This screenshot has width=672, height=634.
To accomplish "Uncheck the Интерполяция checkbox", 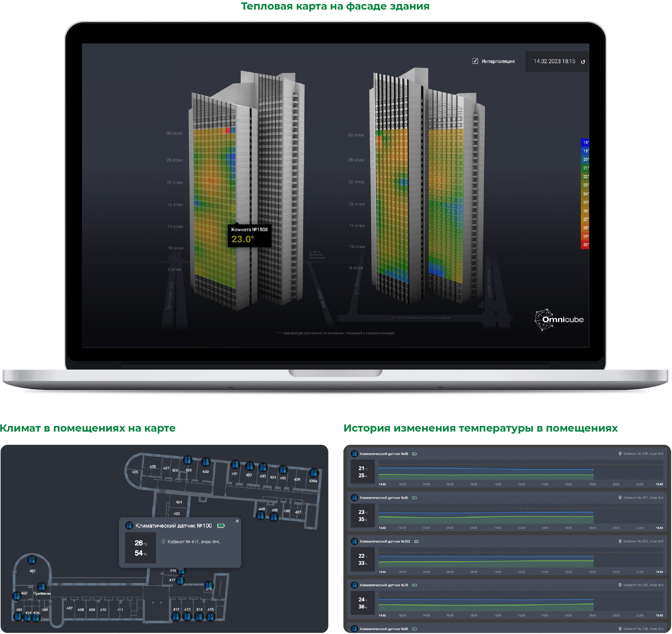I will (x=475, y=61).
